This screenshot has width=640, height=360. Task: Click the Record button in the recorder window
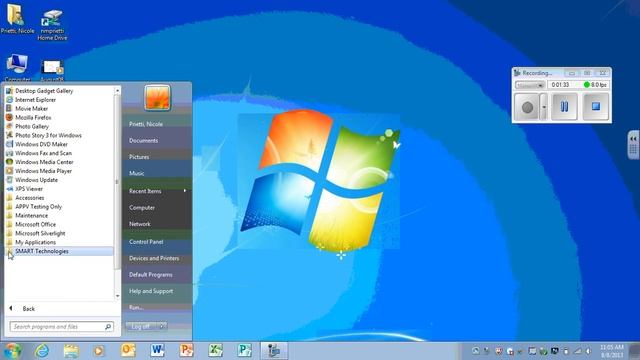[527, 107]
